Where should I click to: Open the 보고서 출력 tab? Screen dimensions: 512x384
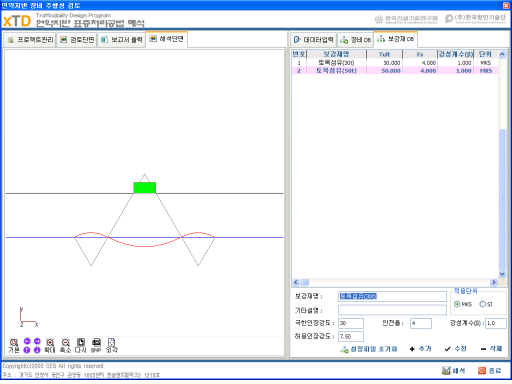[x=122, y=40]
